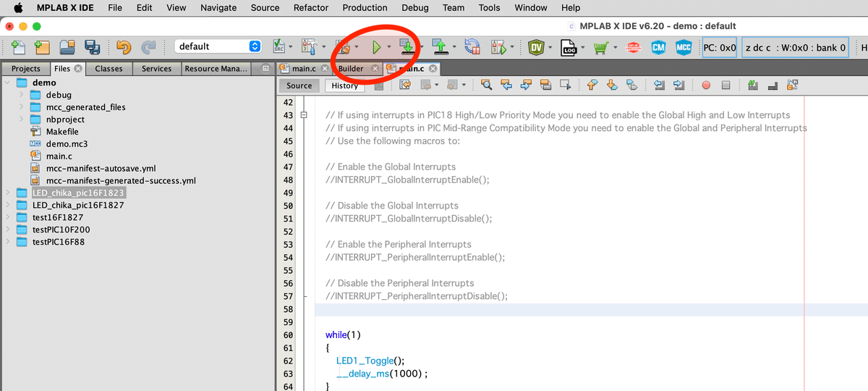Click the PC: 0x0 status field
Screen dimensions: 868x391
719,48
